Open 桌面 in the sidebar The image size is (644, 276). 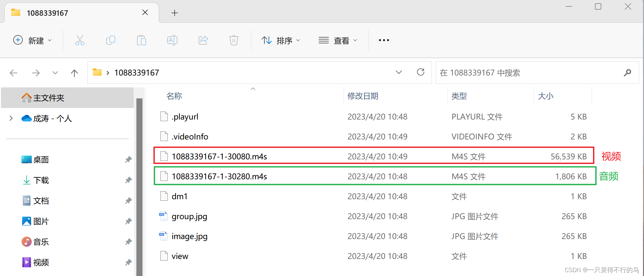tap(41, 160)
